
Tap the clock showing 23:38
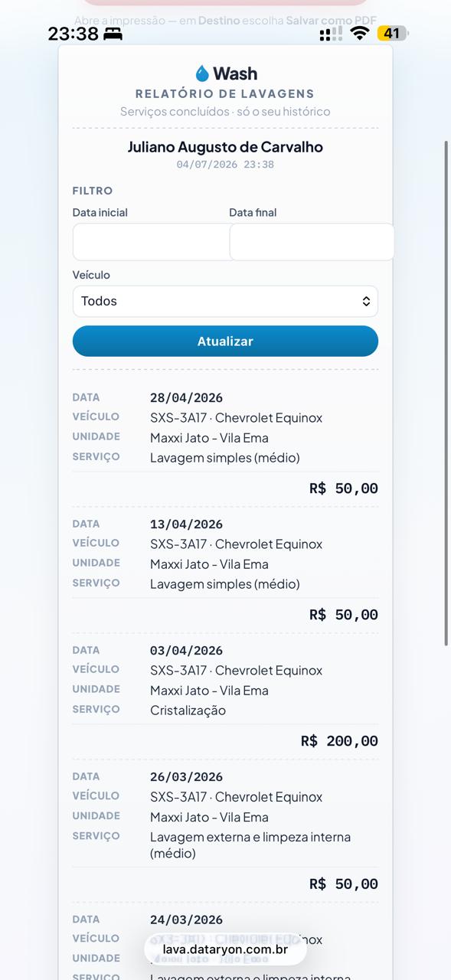pos(74,34)
